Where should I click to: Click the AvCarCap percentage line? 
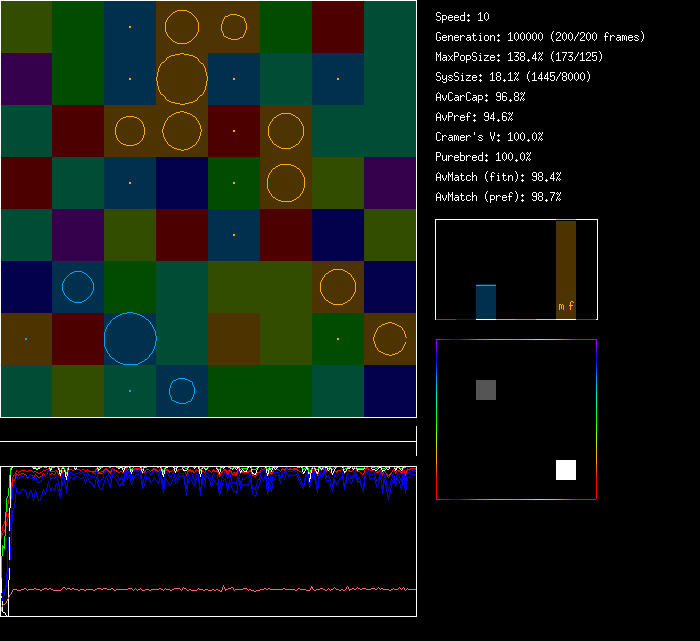tap(480, 97)
